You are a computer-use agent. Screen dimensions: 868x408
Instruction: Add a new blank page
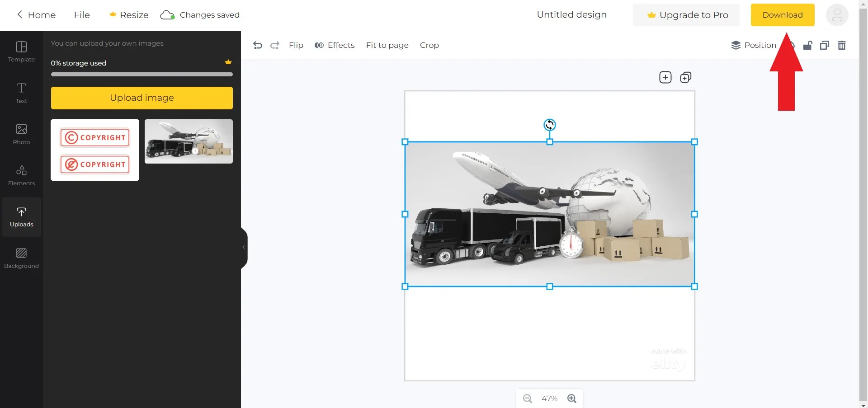(665, 77)
